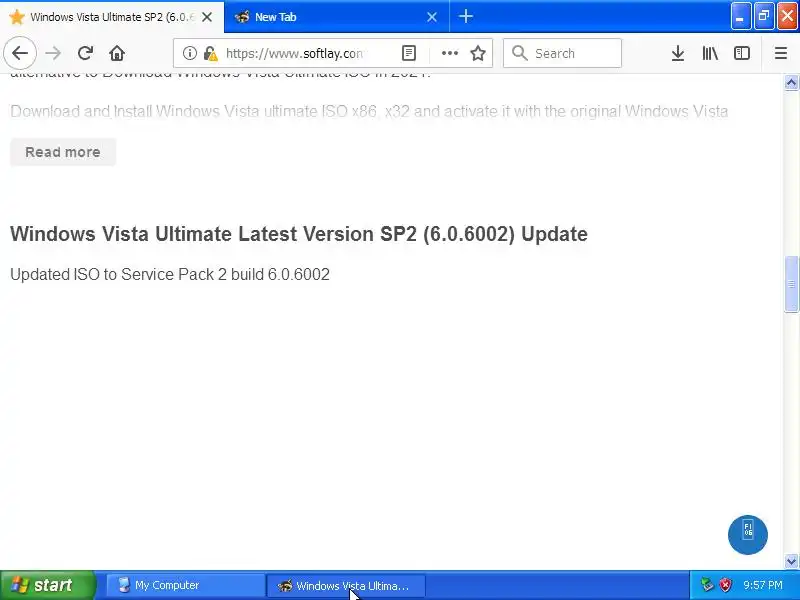800x600 pixels.
Task: Click the scrollbar up arrow
Action: [791, 82]
